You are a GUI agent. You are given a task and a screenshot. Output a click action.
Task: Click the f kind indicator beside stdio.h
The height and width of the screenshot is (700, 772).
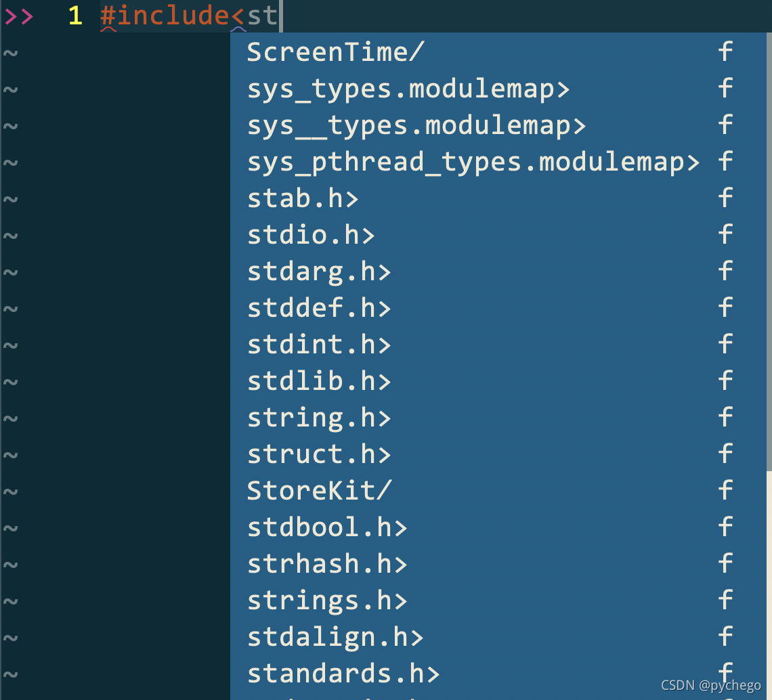[725, 234]
